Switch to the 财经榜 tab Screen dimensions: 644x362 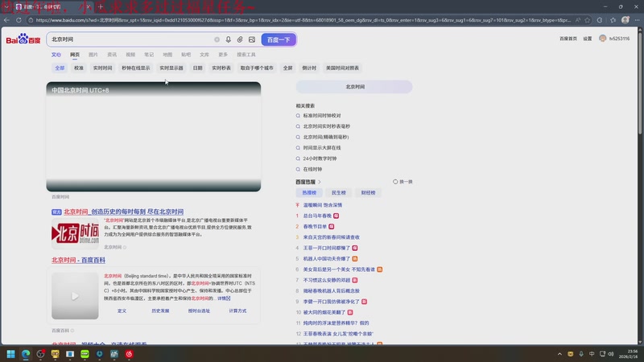pyautogui.click(x=368, y=193)
